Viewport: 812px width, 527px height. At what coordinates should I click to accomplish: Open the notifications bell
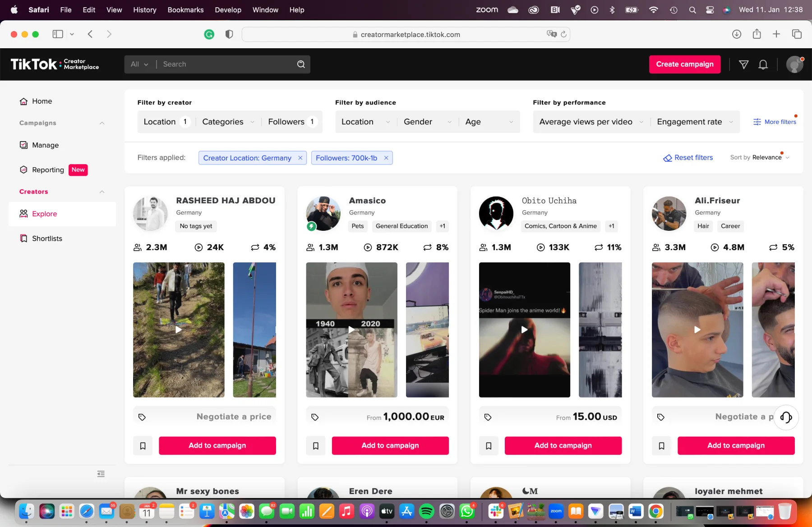point(763,64)
